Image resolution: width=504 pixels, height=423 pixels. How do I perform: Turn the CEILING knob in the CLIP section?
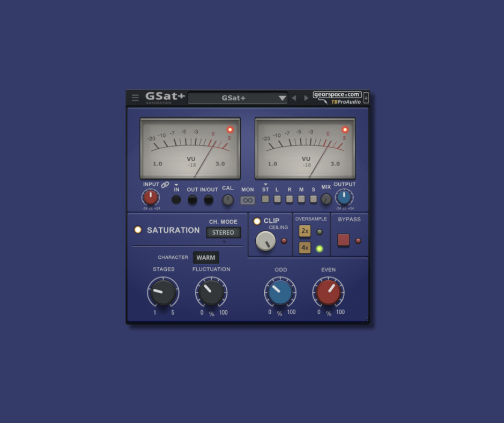tap(265, 242)
